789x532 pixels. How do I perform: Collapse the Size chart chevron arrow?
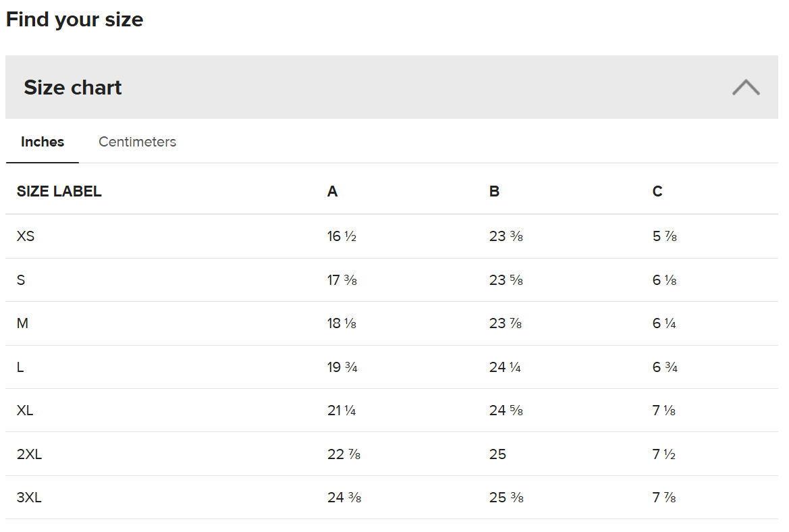[746, 88]
